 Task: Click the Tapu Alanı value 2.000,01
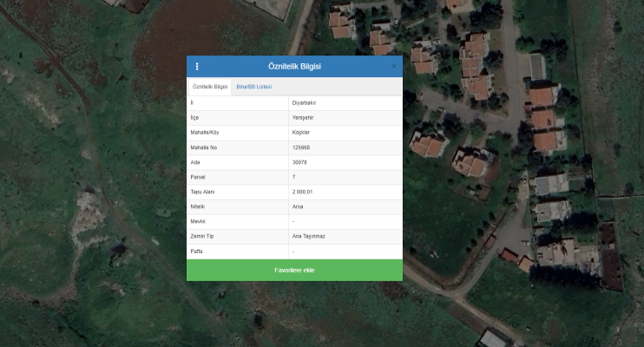303,191
